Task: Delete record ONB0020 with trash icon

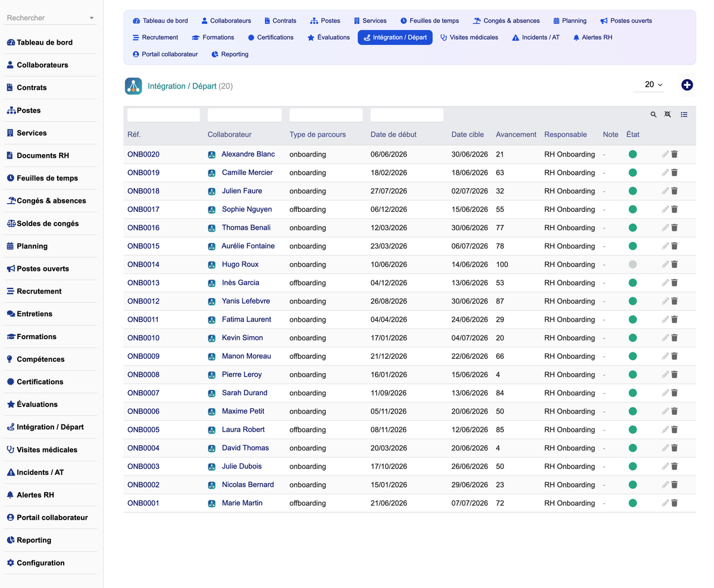Action: pyautogui.click(x=675, y=154)
